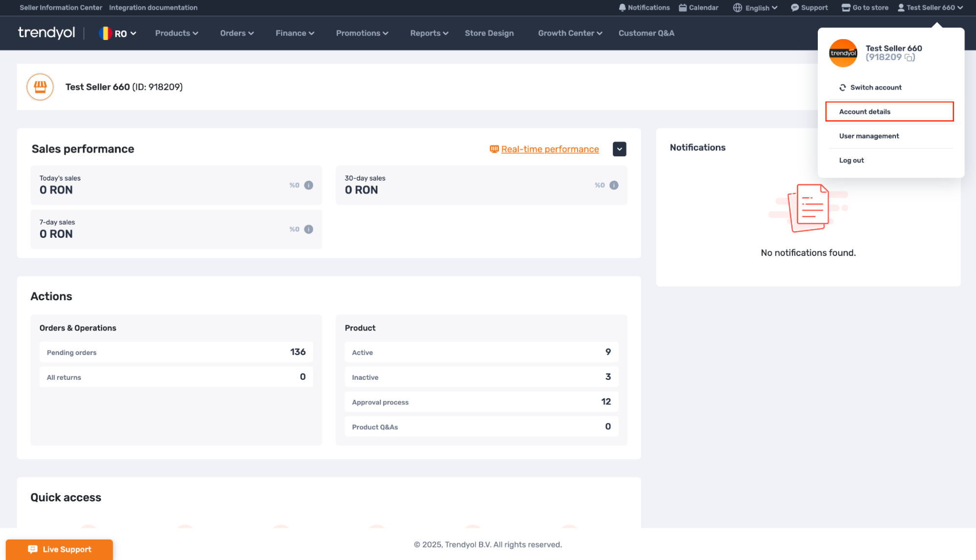Screen dimensions: 976x560
Task: Click the "Sales performance" heading
Action: click(x=83, y=149)
